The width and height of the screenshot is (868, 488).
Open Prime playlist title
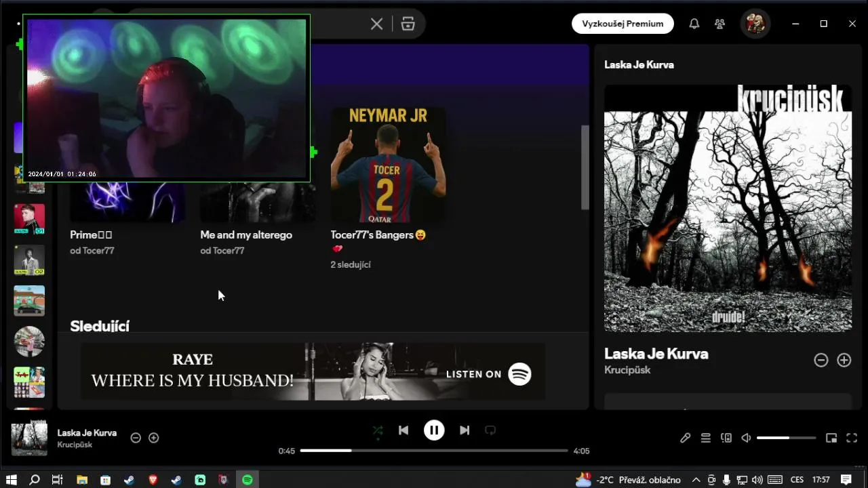(91, 235)
